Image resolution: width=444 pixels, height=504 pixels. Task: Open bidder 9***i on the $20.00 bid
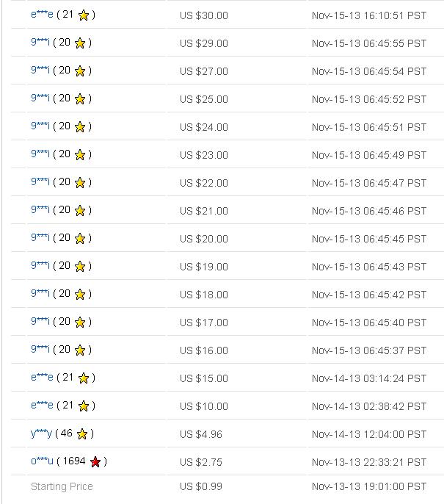40,237
